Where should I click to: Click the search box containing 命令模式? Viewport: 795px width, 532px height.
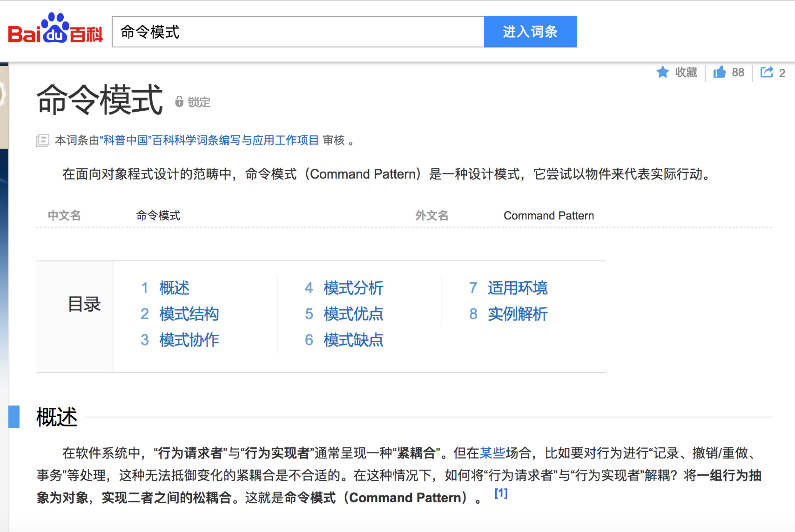(x=298, y=32)
